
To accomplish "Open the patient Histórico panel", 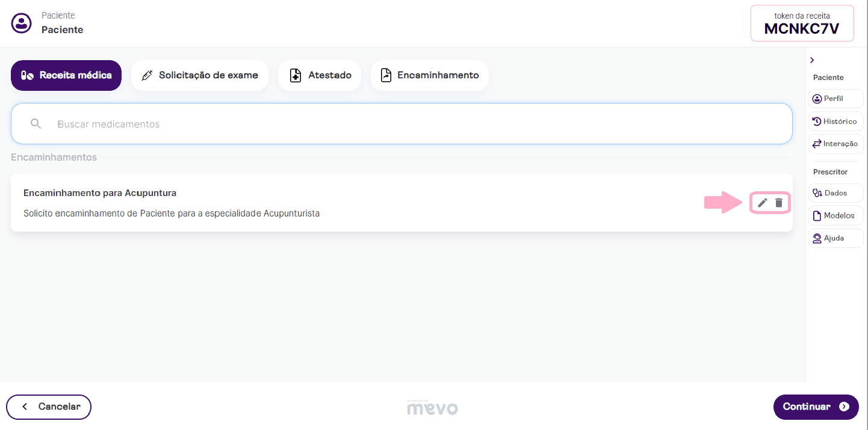I will point(835,121).
